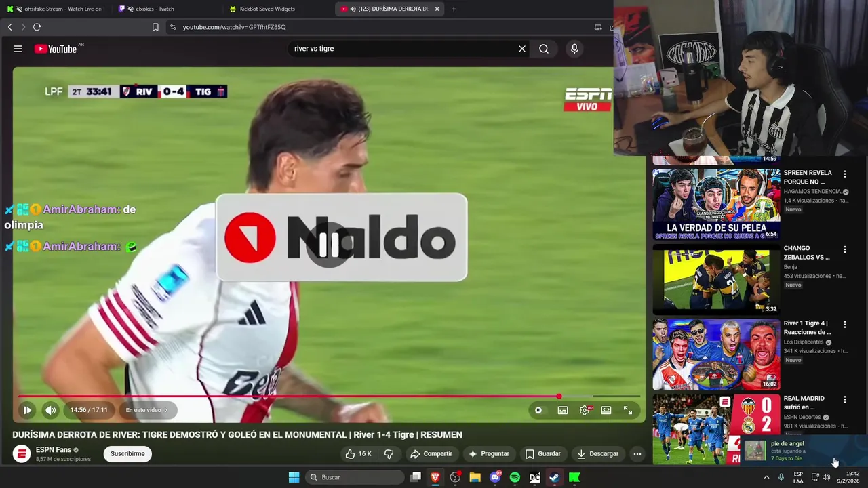
Task: Open 'River 1 Tigre 4 | Reacciones' thumbnail
Action: tap(717, 354)
